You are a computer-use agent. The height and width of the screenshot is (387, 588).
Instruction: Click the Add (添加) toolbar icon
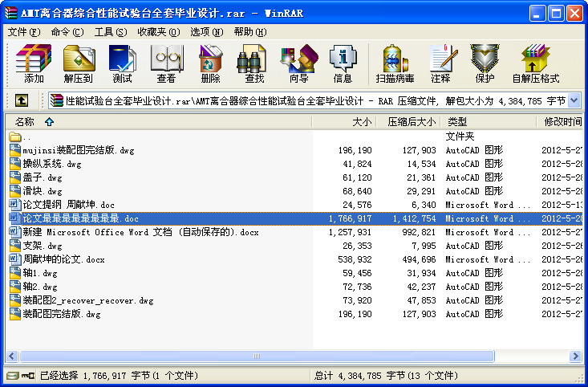click(34, 63)
